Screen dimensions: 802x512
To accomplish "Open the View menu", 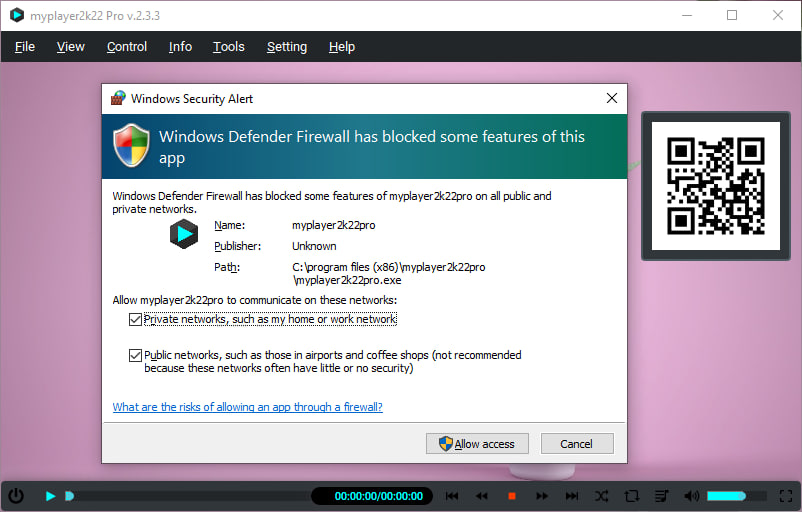I will tap(70, 47).
